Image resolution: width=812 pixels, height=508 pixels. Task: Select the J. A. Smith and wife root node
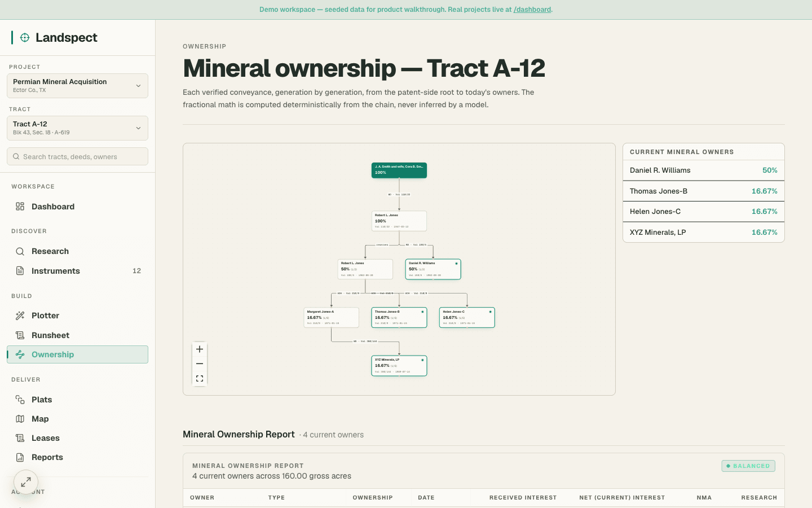coord(399,170)
